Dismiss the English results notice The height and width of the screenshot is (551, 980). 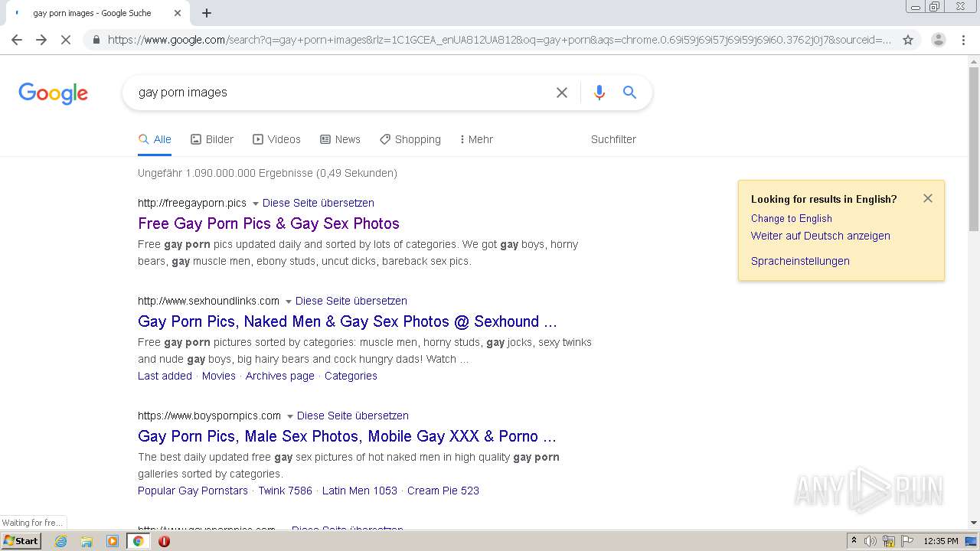928,198
